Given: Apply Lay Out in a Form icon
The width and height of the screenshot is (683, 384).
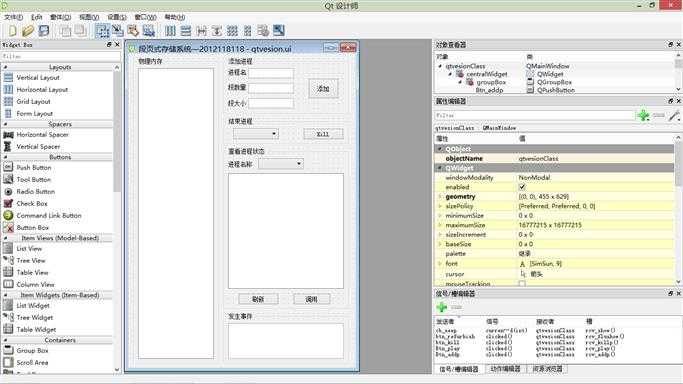Looking at the screenshot, I should tap(247, 30).
